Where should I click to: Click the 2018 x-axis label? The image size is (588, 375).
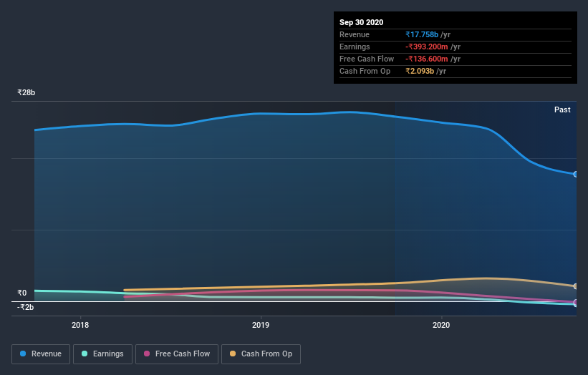tap(80, 325)
